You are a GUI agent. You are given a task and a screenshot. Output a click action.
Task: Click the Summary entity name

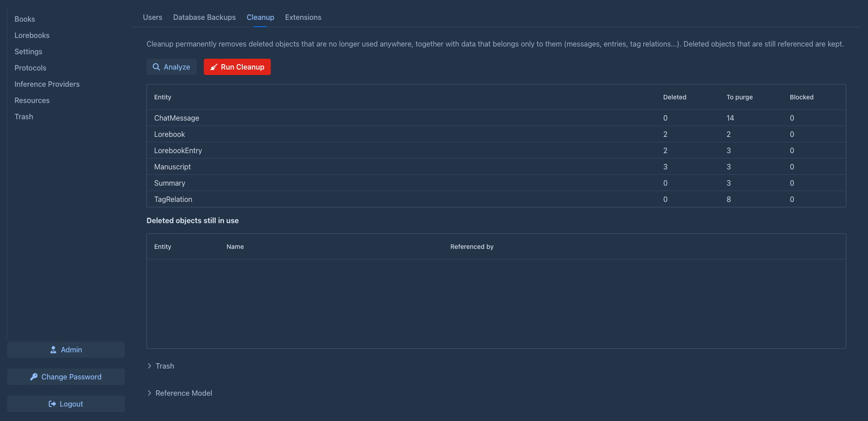tap(170, 183)
